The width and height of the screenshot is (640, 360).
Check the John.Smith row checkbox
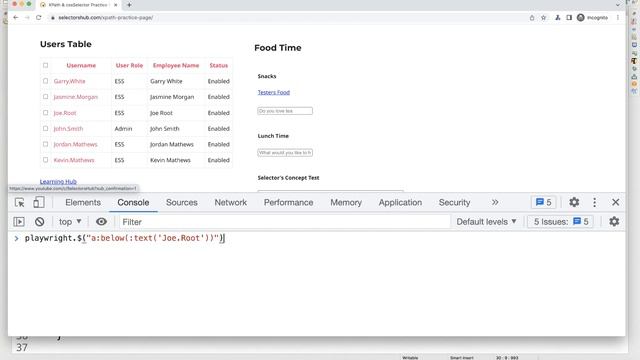point(45,128)
